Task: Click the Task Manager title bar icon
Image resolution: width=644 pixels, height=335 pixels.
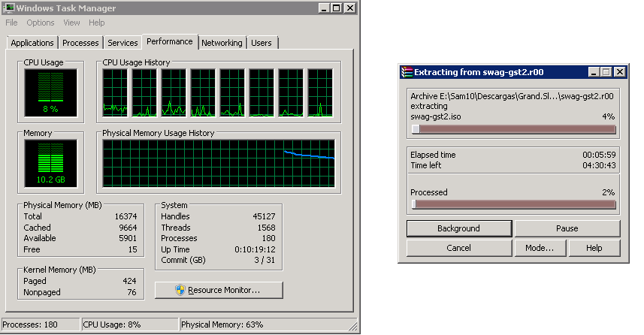Action: click(x=8, y=8)
